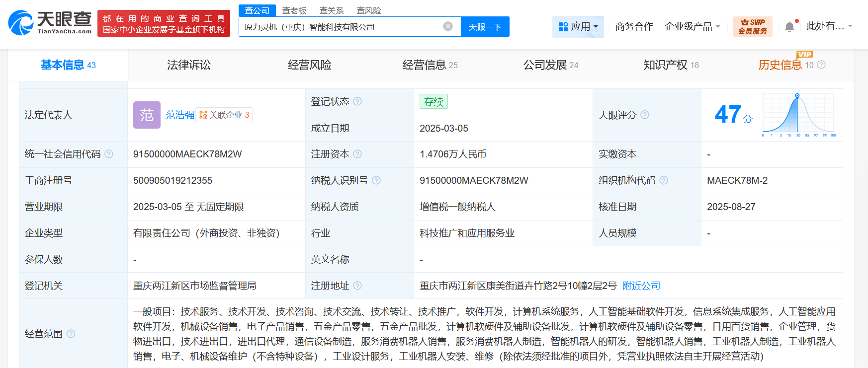Image resolution: width=868 pixels, height=368 pixels.
Task: Click help icon beside 天眼评分
Action: (645, 115)
